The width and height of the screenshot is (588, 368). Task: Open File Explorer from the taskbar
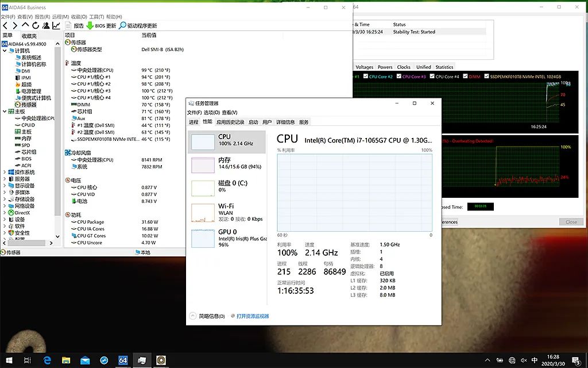66,361
